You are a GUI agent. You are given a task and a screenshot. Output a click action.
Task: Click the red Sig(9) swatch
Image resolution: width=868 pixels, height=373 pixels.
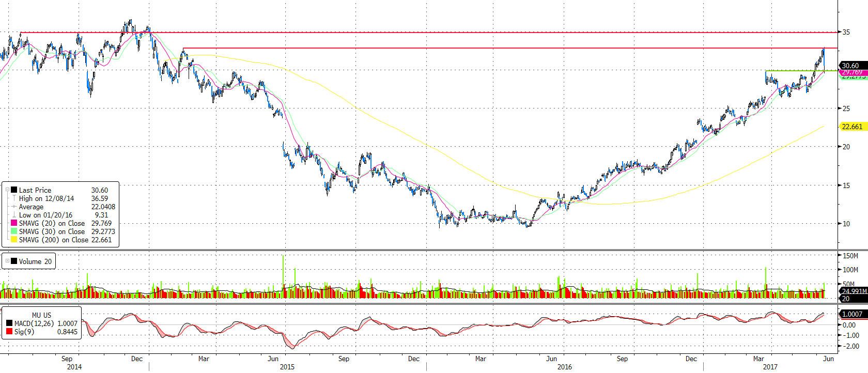point(9,331)
